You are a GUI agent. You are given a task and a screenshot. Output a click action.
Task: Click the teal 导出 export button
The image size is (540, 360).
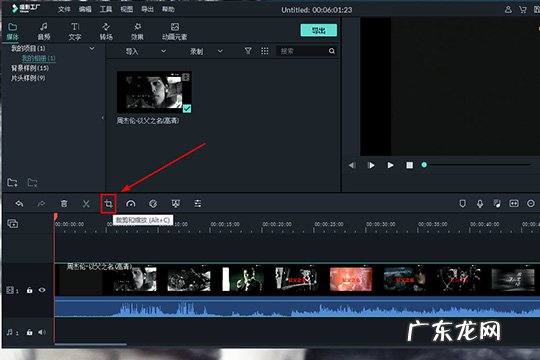pyautogui.click(x=319, y=30)
